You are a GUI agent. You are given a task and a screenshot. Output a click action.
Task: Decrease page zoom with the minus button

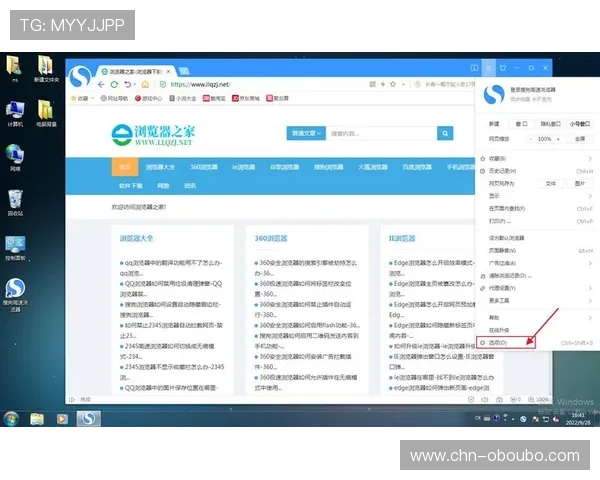[530, 139]
